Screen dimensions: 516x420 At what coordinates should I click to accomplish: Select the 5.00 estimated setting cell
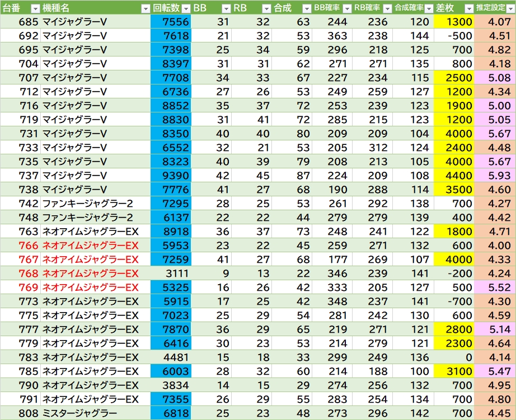[x=495, y=106]
